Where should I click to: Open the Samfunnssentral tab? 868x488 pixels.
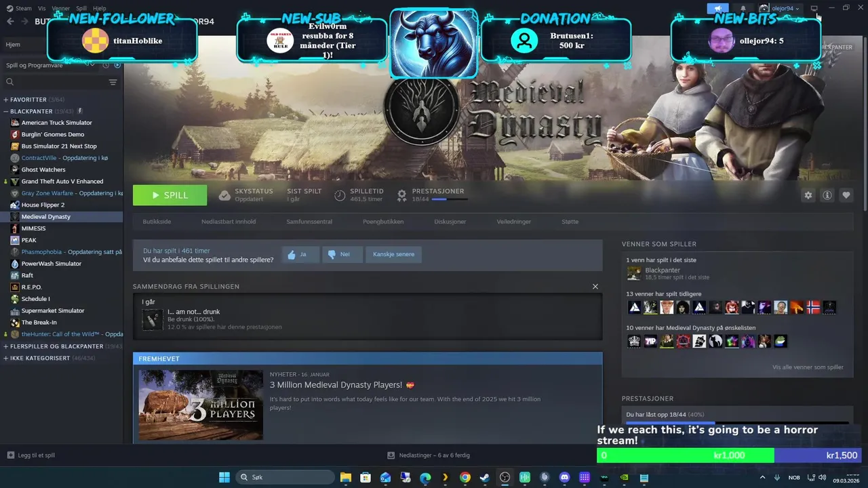[x=309, y=222]
